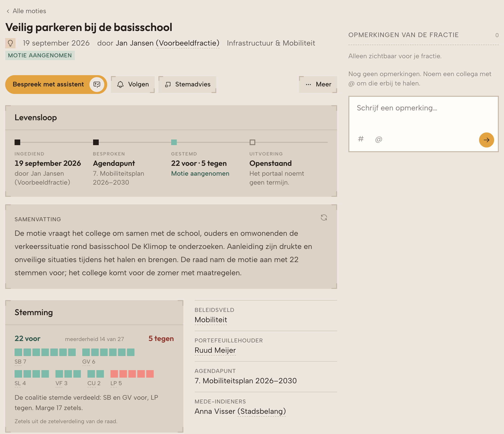The width and height of the screenshot is (504, 434).
Task: Refresh the Samenvatting summary
Action: [x=324, y=217]
